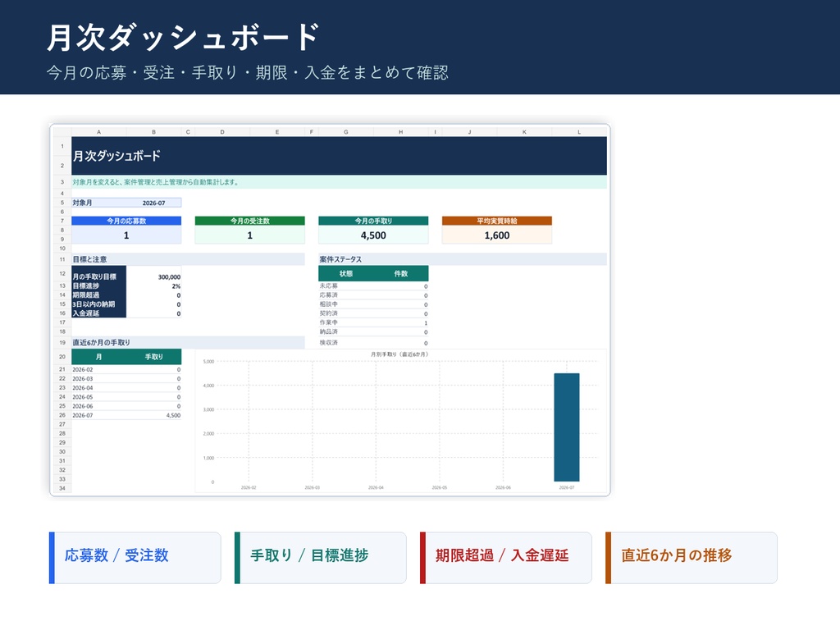Click the 手取り header in the 6-month table
The width and height of the screenshot is (840, 630).
tap(153, 357)
